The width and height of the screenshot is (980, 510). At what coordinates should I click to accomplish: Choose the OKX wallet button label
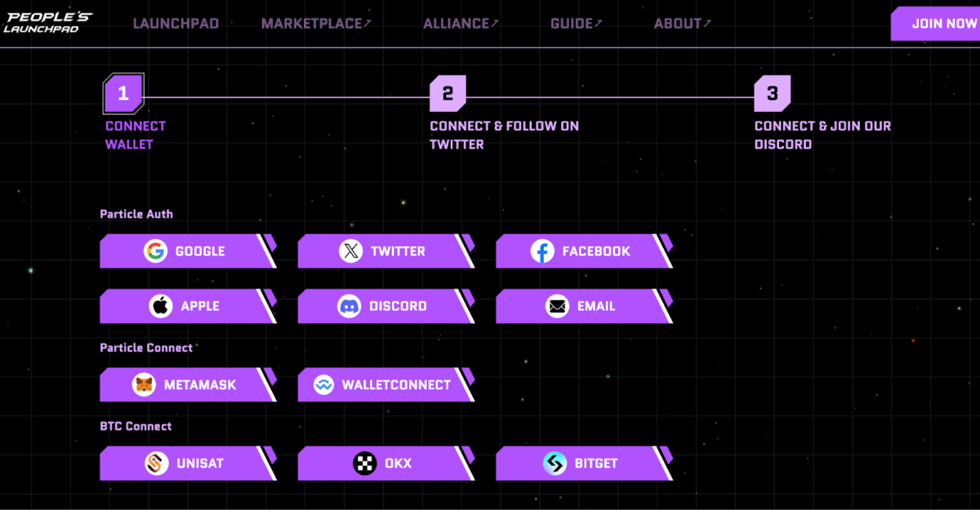pyautogui.click(x=399, y=463)
